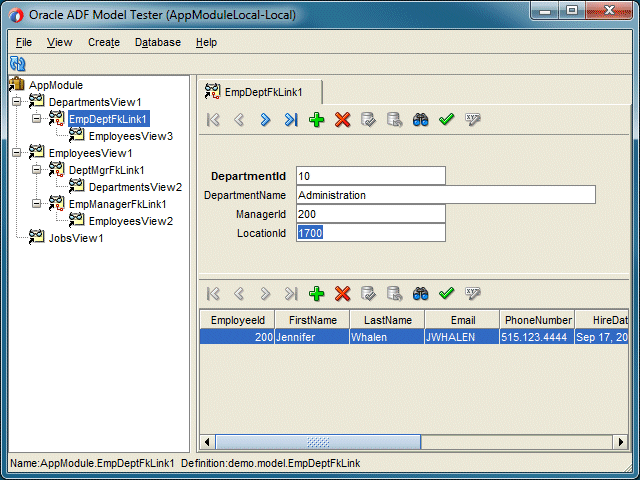Click the JWHALEN email cell

point(462,337)
